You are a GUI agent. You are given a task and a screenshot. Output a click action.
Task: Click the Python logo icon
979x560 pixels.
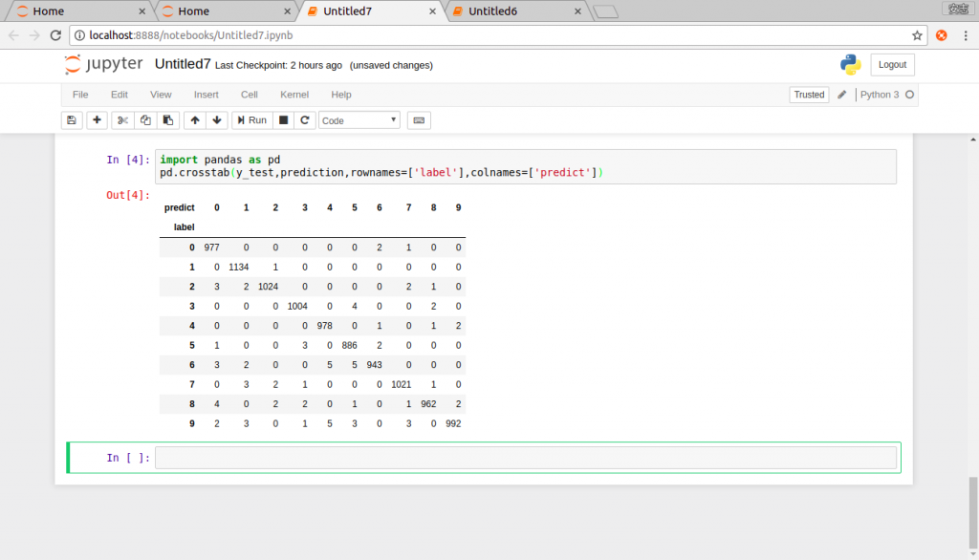(x=850, y=64)
